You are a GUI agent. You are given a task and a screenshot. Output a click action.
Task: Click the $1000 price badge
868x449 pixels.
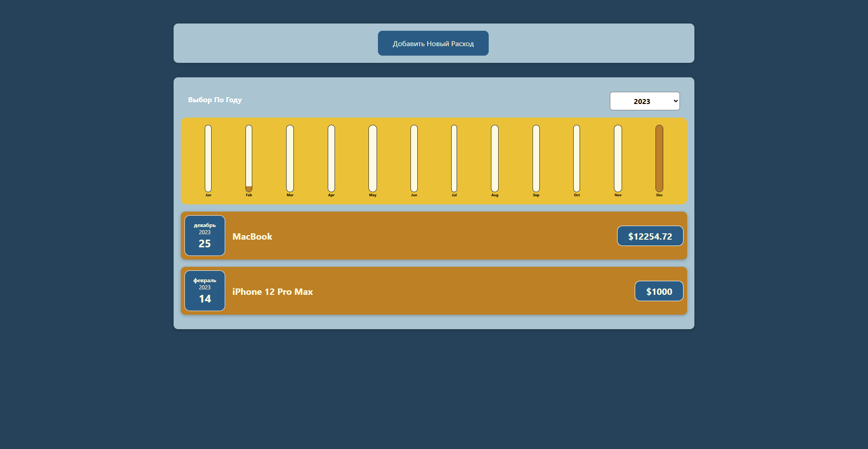click(x=659, y=291)
